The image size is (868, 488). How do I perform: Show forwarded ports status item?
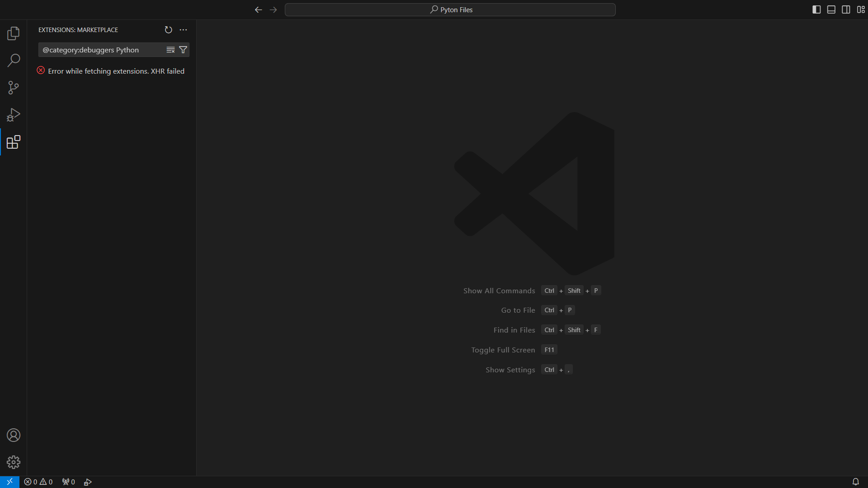pyautogui.click(x=68, y=482)
